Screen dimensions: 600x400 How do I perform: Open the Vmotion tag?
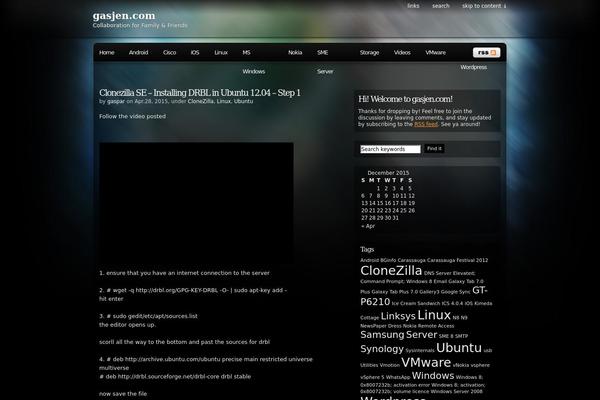[390, 366]
